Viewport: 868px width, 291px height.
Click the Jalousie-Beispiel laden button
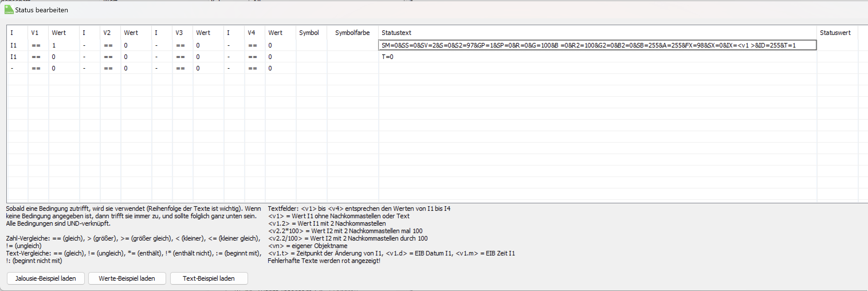coord(46,278)
